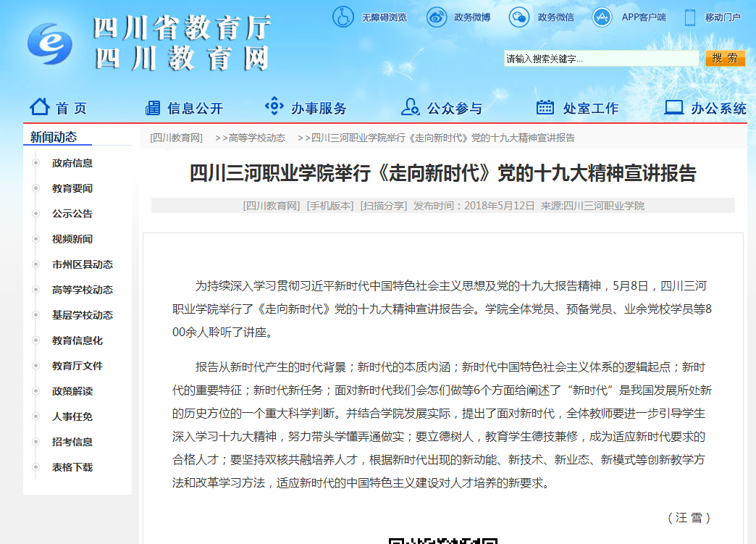Open the 信息公开 menu

(x=185, y=109)
